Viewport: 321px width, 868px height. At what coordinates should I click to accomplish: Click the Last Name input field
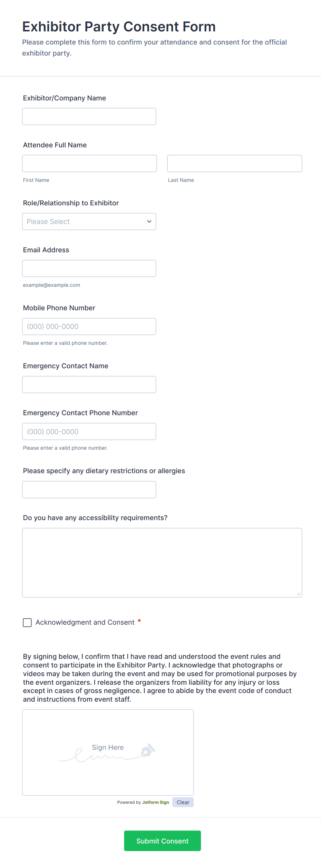pyautogui.click(x=235, y=164)
